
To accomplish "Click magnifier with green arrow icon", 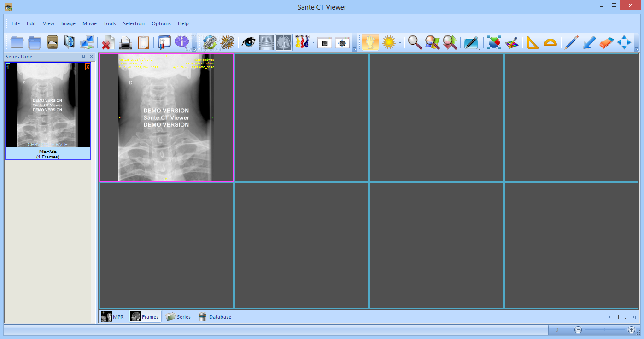I will coord(450,42).
